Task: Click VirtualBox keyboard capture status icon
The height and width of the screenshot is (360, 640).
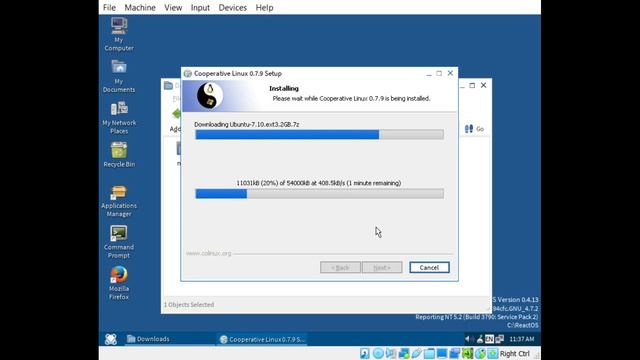Action: [x=493, y=353]
